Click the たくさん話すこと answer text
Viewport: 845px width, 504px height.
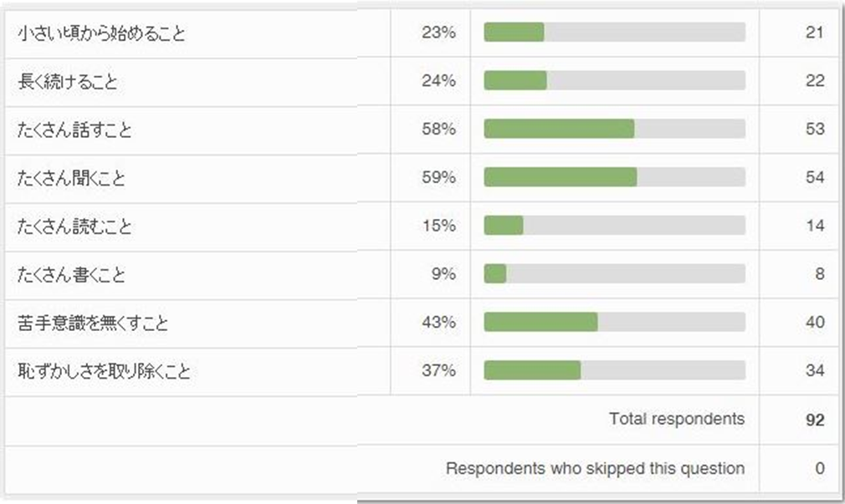[74, 130]
